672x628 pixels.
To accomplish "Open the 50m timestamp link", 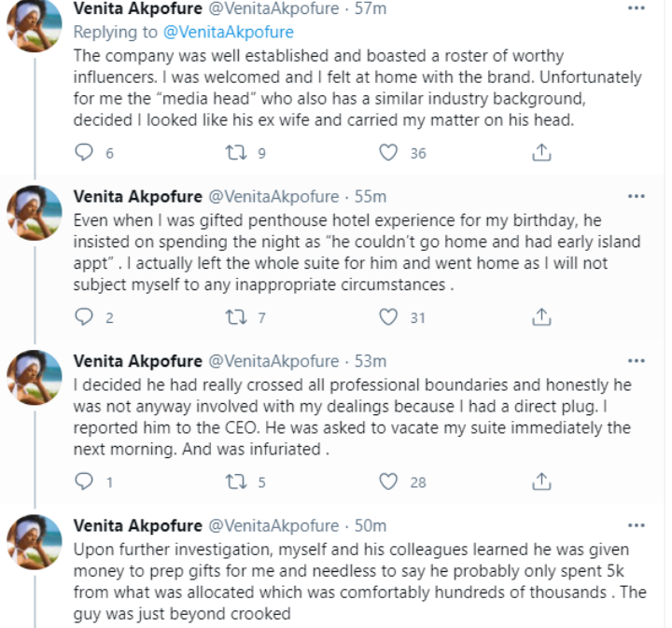I will tap(371, 525).
